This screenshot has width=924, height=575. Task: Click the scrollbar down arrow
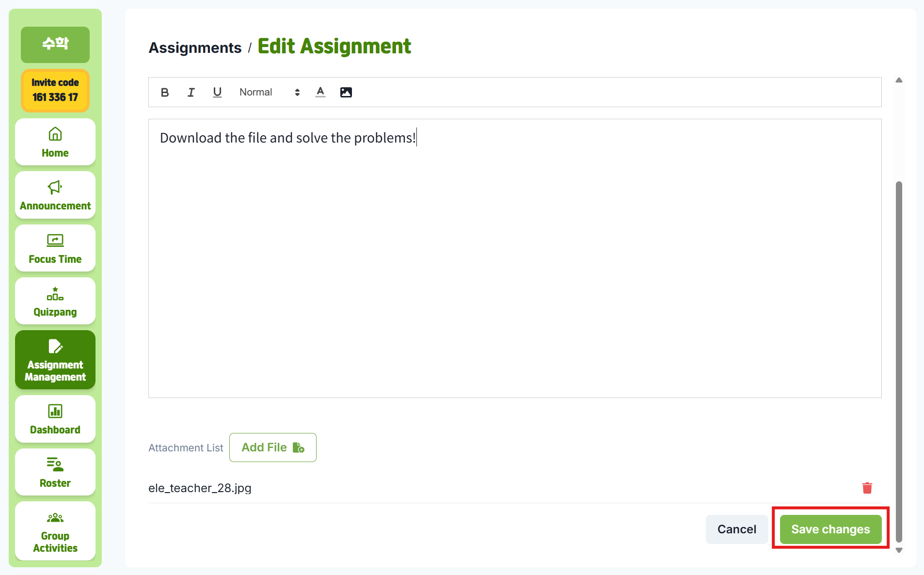point(899,550)
